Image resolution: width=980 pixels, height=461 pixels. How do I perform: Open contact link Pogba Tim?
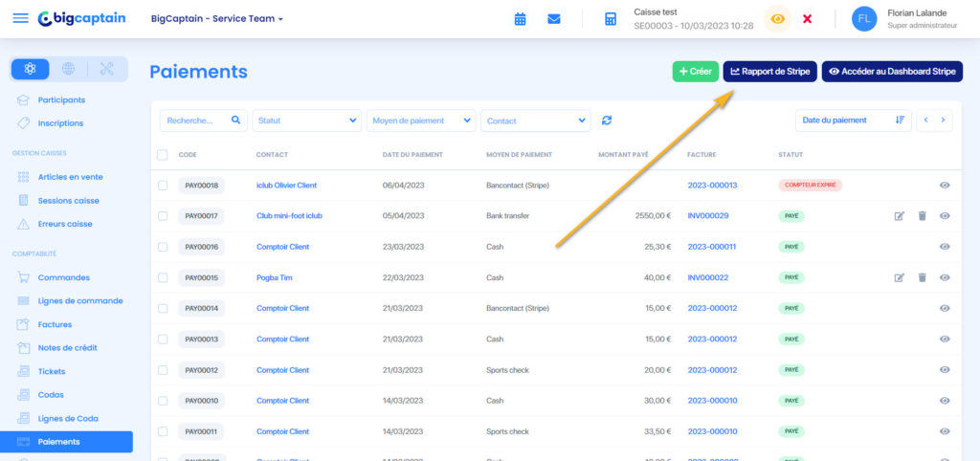(274, 277)
